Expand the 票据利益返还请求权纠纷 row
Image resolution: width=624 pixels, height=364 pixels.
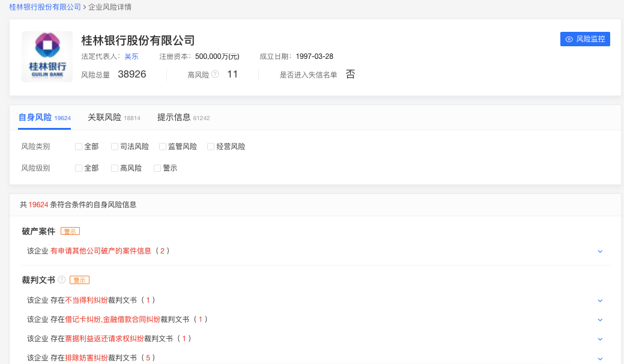click(600, 339)
